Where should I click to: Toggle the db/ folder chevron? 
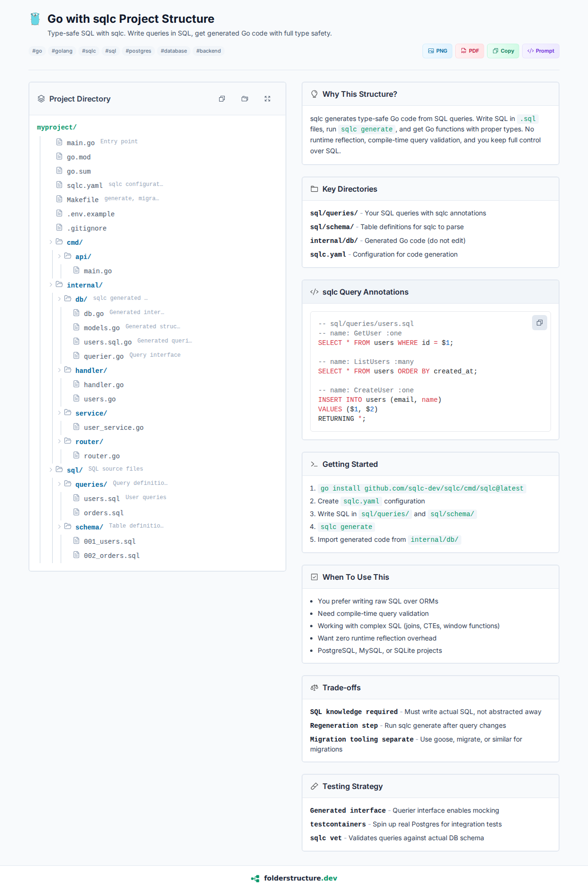pos(59,299)
